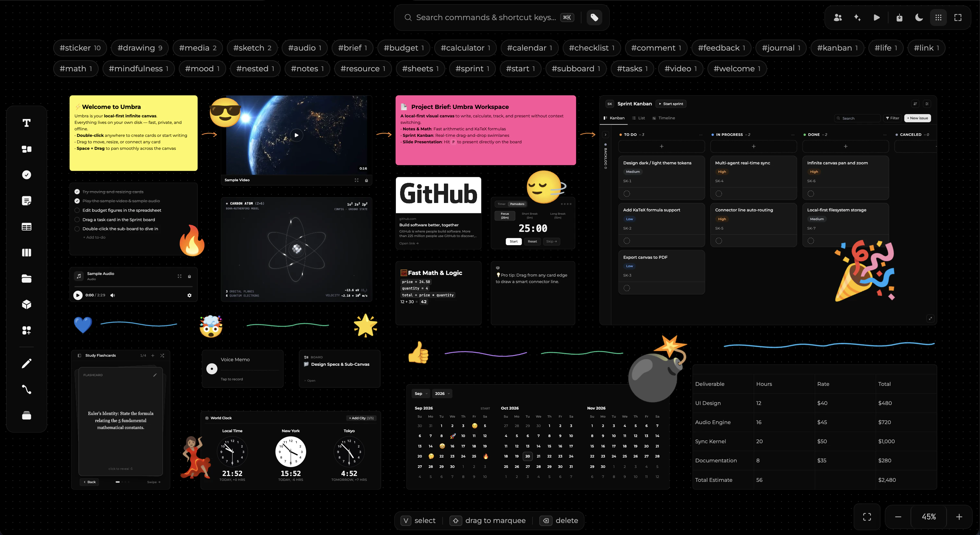Start presentation with the top toolbar play icon
This screenshot has width=980, height=535.
point(876,18)
